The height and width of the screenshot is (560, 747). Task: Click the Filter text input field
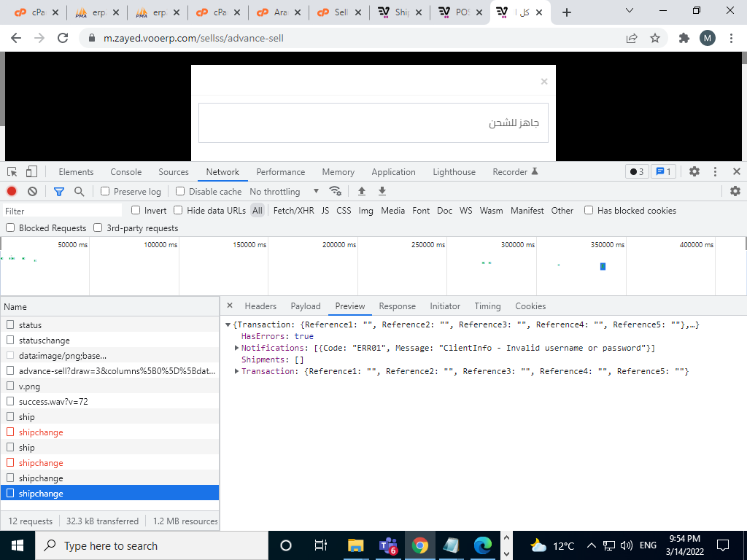pos(62,211)
